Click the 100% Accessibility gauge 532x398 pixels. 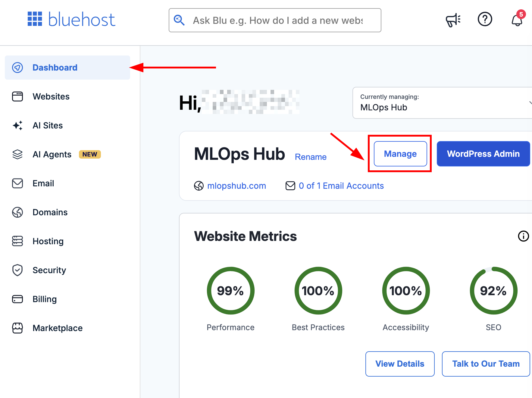tap(406, 291)
